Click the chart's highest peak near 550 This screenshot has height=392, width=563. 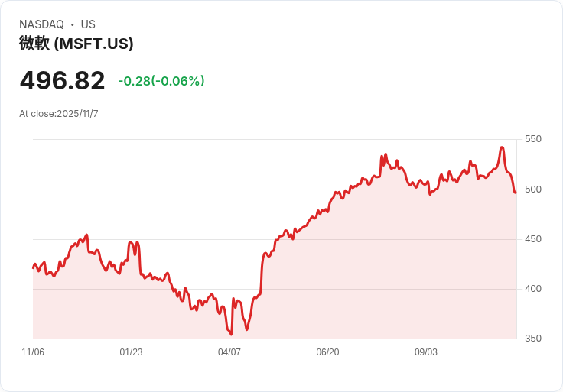coord(502,147)
